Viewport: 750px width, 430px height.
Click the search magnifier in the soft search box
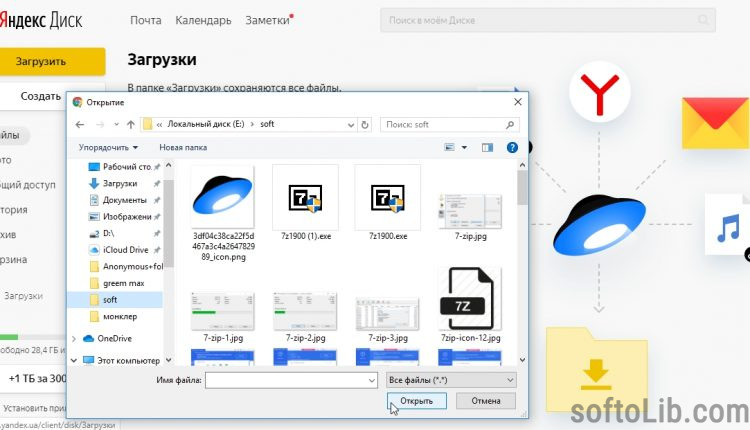pos(510,124)
